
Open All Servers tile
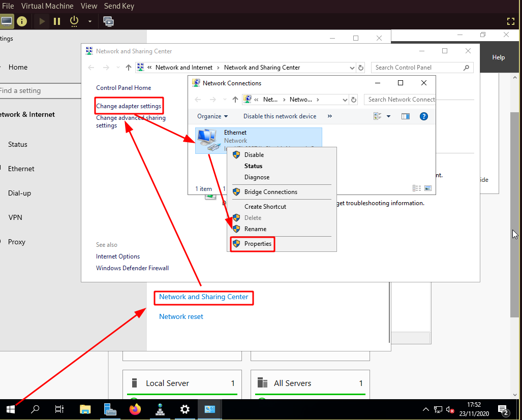(310, 383)
